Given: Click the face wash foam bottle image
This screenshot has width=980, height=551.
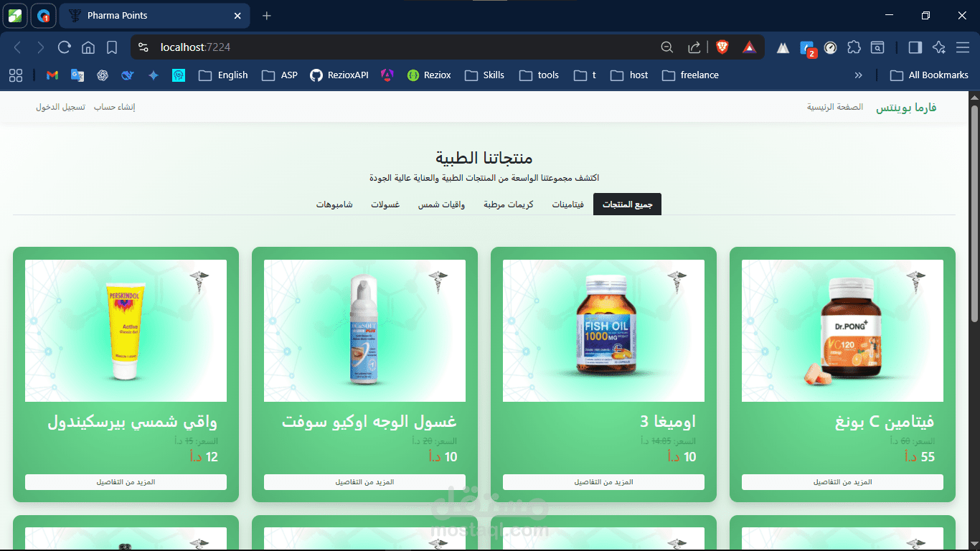Looking at the screenshot, I should [364, 331].
